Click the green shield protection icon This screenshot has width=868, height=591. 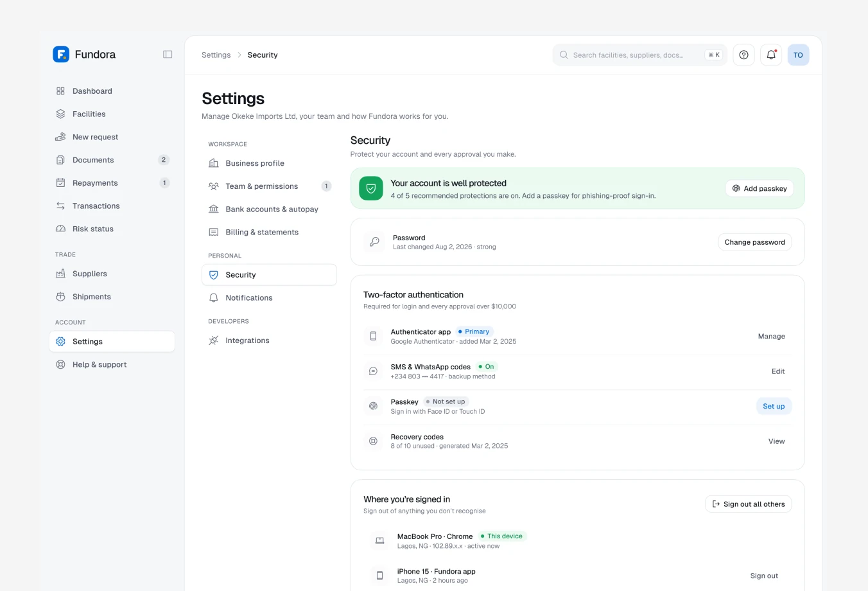371,189
